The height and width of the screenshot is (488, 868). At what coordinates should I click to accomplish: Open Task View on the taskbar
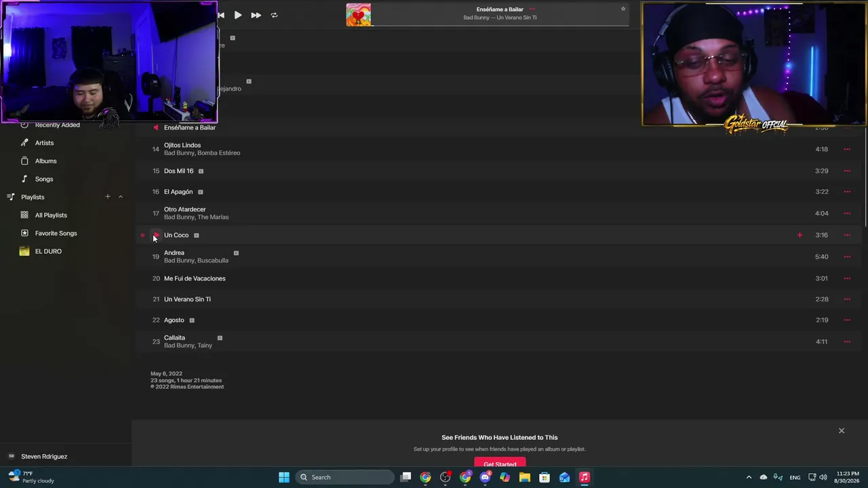[406, 477]
